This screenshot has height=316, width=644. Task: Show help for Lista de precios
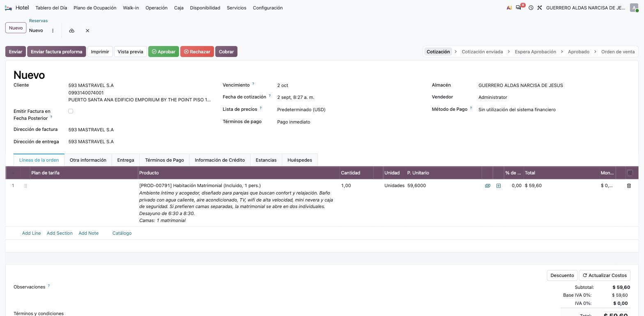tap(260, 108)
